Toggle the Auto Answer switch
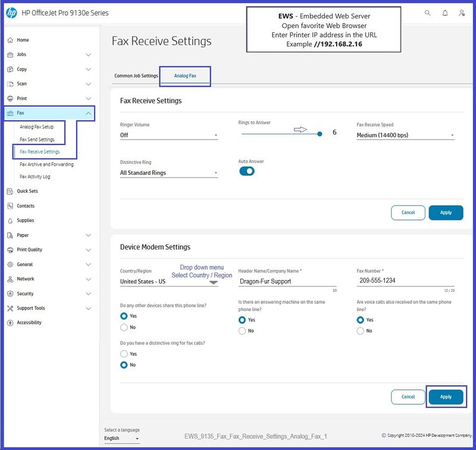The height and width of the screenshot is (450, 476). (x=247, y=171)
